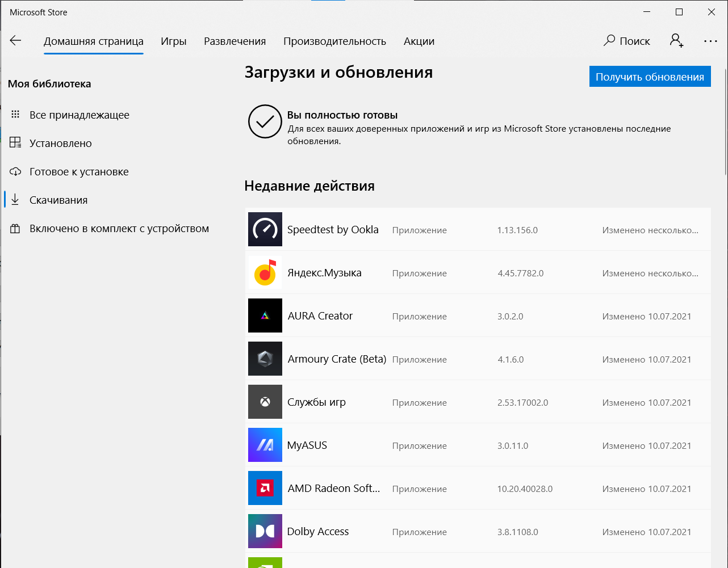The width and height of the screenshot is (728, 568).
Task: Select the Speedtest by Ookla app icon
Action: tap(265, 229)
